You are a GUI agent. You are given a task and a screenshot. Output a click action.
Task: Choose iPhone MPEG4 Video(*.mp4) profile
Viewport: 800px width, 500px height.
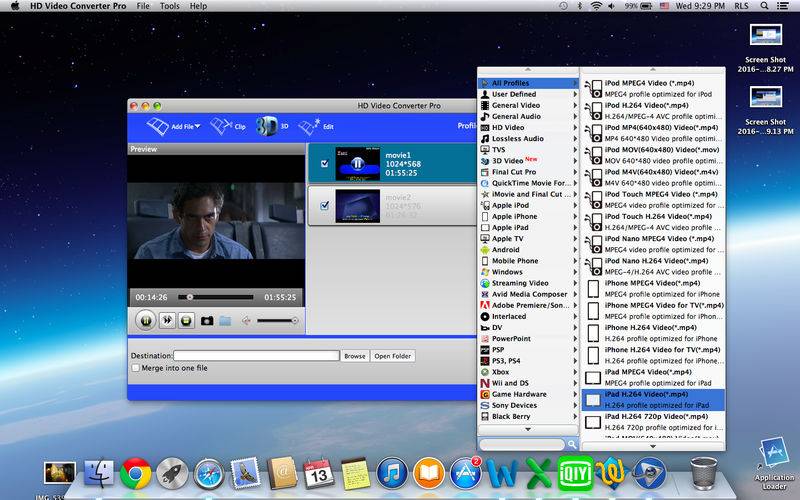click(x=653, y=289)
